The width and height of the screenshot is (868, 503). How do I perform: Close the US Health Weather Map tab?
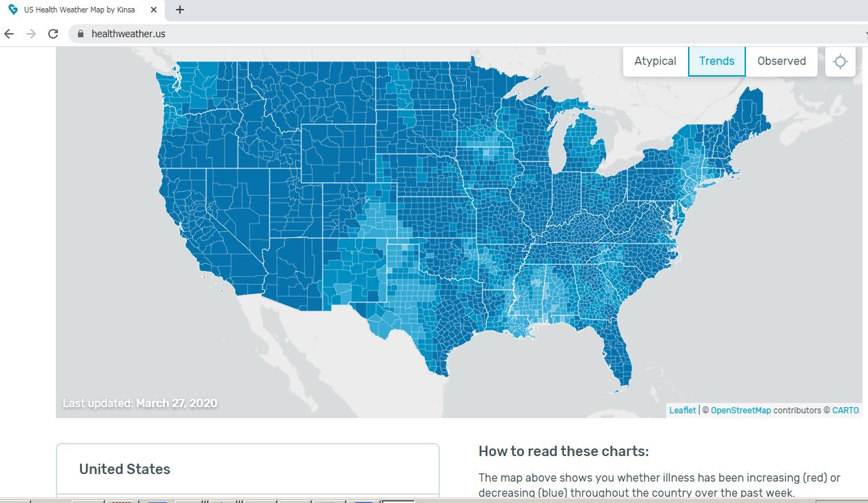(153, 10)
